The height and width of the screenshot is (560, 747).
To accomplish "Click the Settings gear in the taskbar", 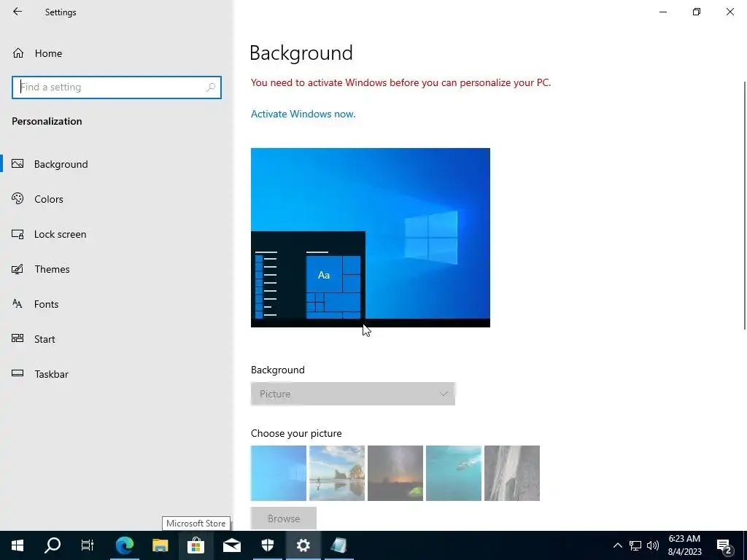I will pyautogui.click(x=303, y=545).
